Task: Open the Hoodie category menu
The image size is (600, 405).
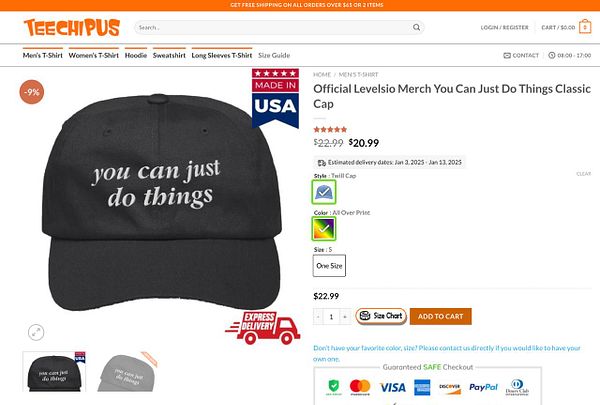Action: click(x=136, y=55)
